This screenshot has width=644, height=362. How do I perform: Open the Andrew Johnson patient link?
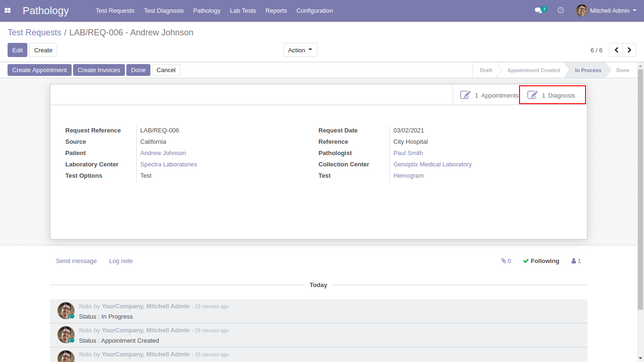[163, 153]
